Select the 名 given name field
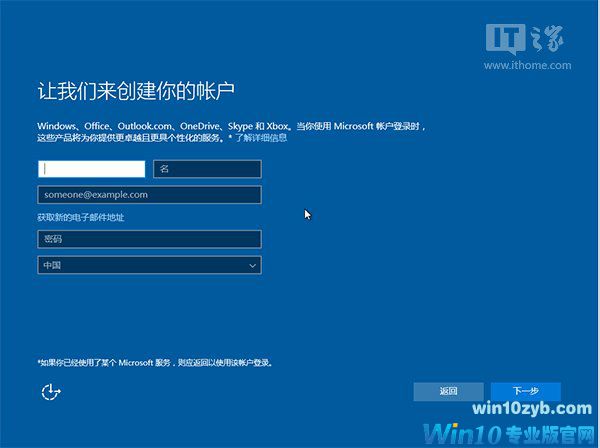 click(207, 169)
